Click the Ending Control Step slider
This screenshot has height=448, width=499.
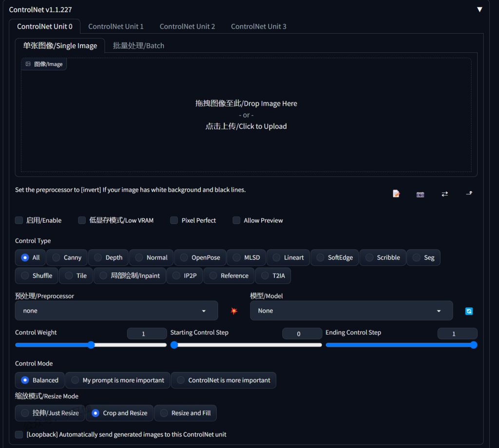[402, 345]
